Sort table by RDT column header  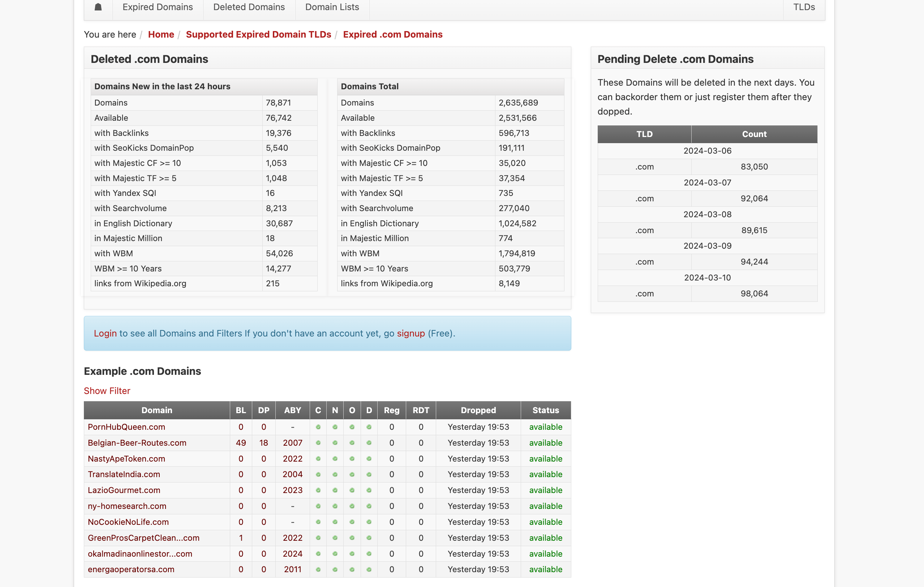(x=421, y=410)
